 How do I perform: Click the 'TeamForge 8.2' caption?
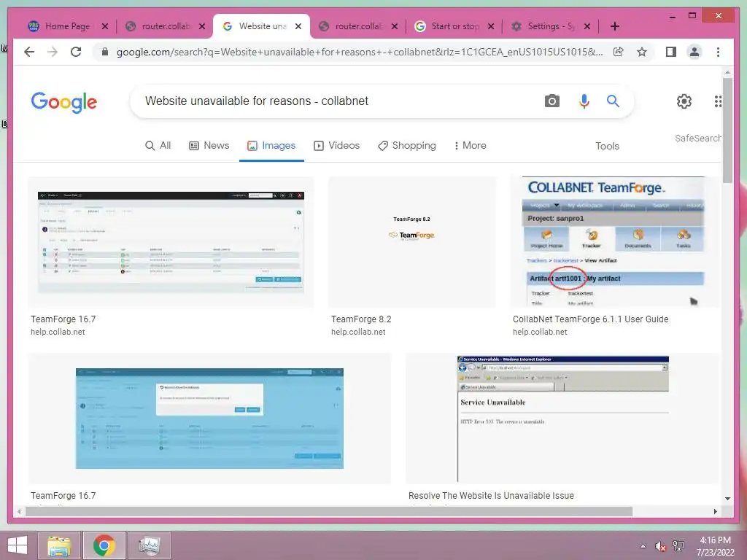click(361, 319)
